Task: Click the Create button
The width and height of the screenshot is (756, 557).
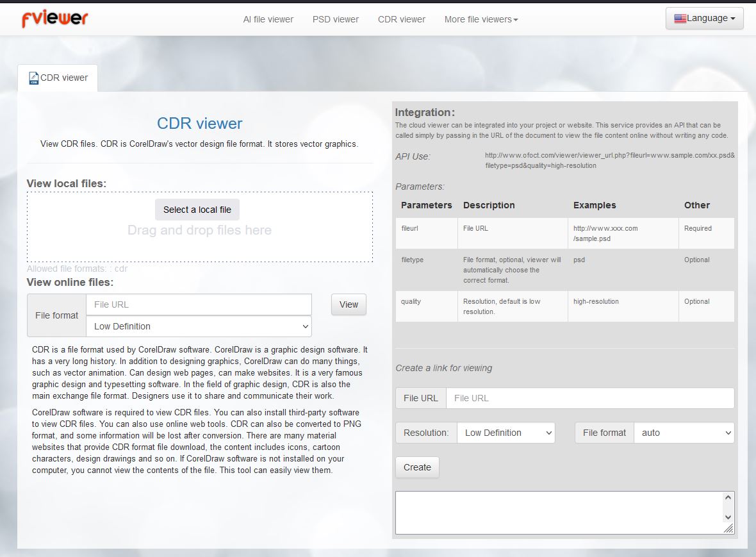Action: 417,467
